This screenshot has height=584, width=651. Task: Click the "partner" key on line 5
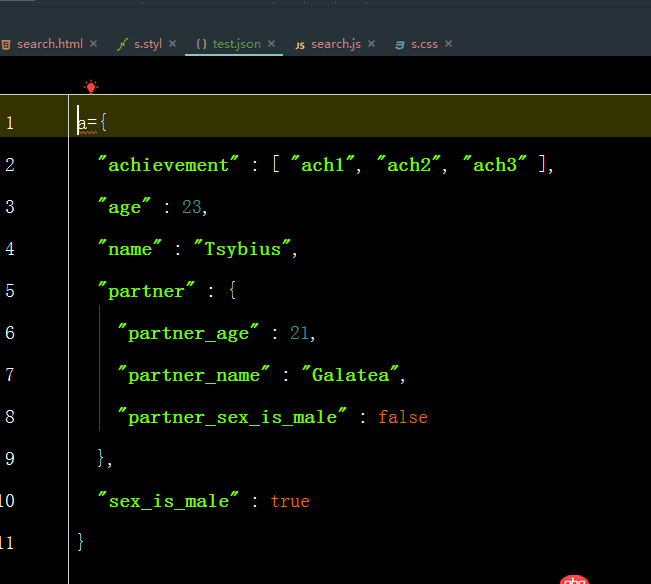coord(146,291)
